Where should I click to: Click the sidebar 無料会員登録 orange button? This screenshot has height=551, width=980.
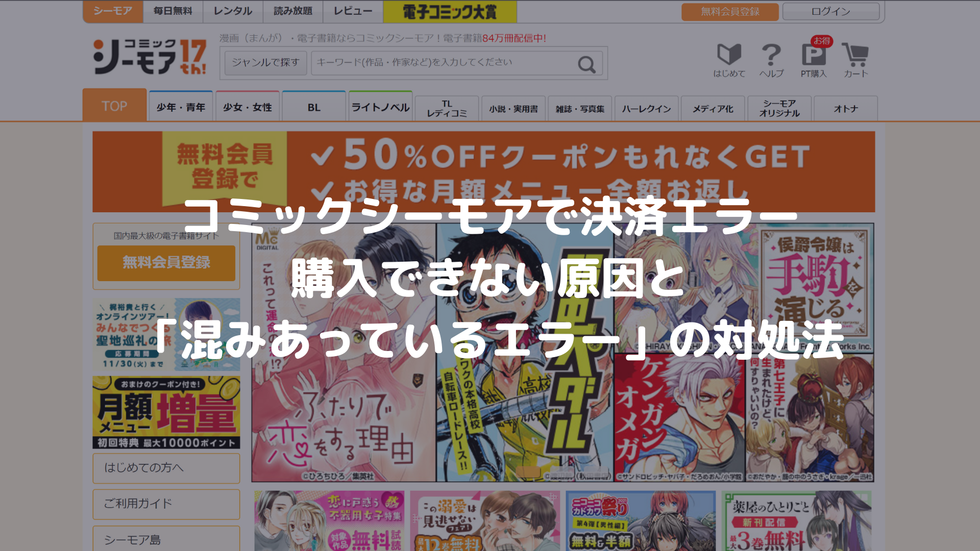[x=166, y=263]
